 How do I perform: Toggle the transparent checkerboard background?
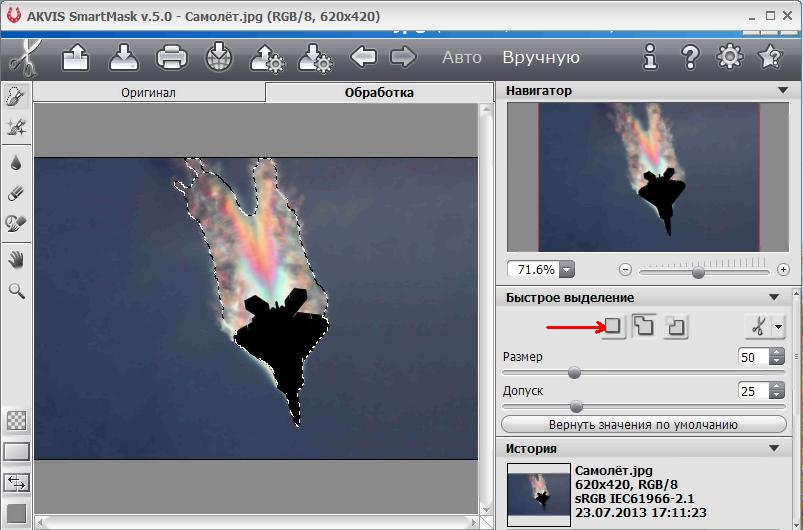point(16,420)
